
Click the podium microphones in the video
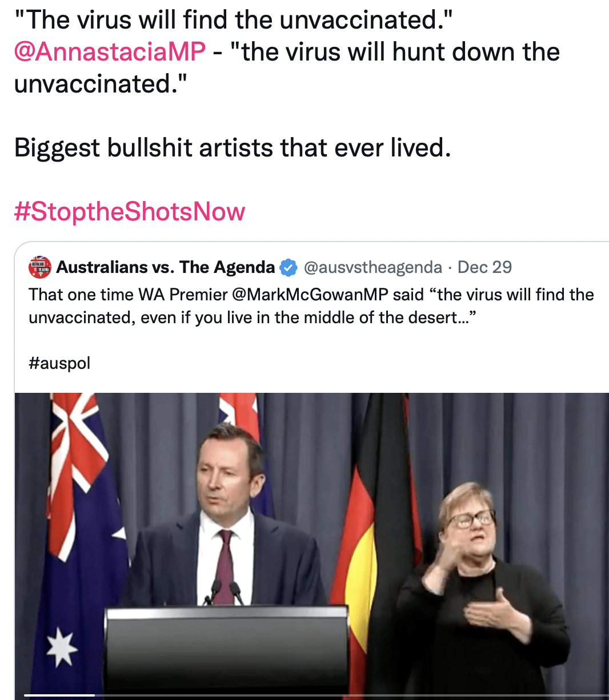(225, 594)
